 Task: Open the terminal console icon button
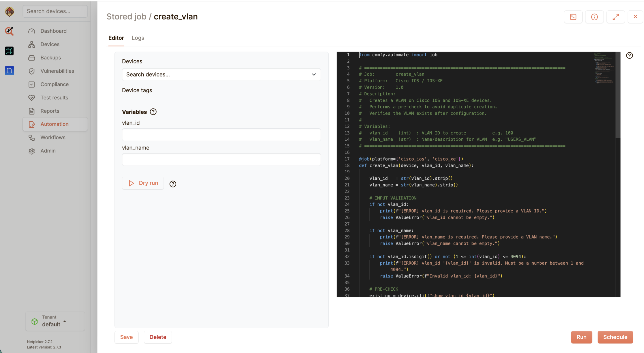coord(573,17)
